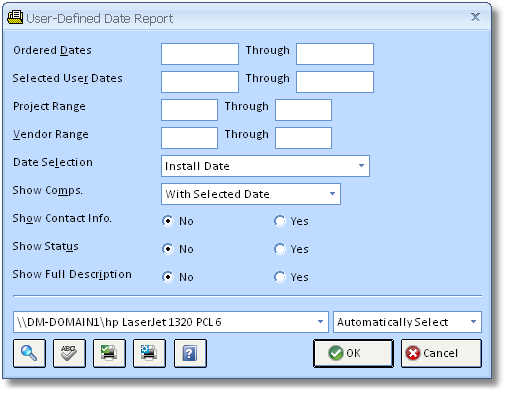
Task: Open the Automatically Select tray dropdown
Action: pos(407,322)
